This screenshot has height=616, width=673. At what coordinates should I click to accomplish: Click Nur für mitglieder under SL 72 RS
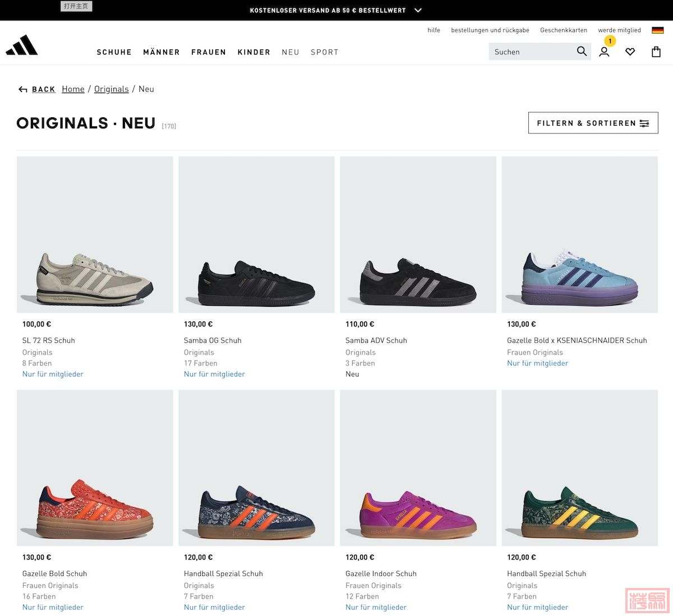click(x=53, y=374)
